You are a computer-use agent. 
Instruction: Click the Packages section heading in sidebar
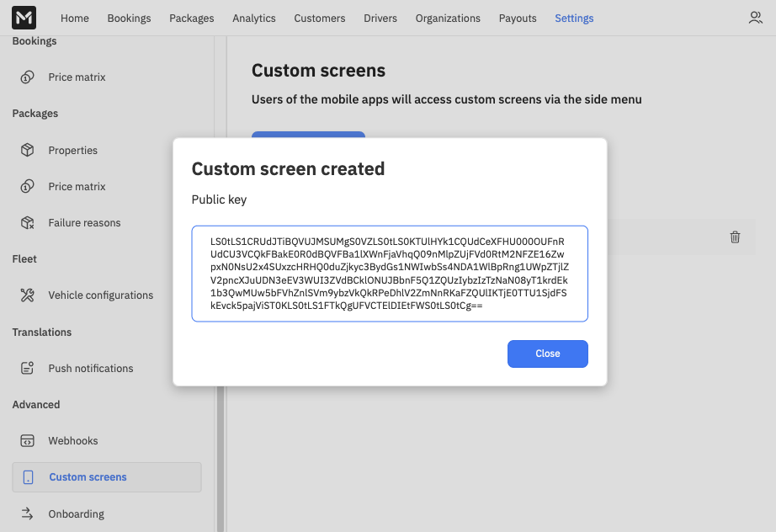tap(35, 114)
